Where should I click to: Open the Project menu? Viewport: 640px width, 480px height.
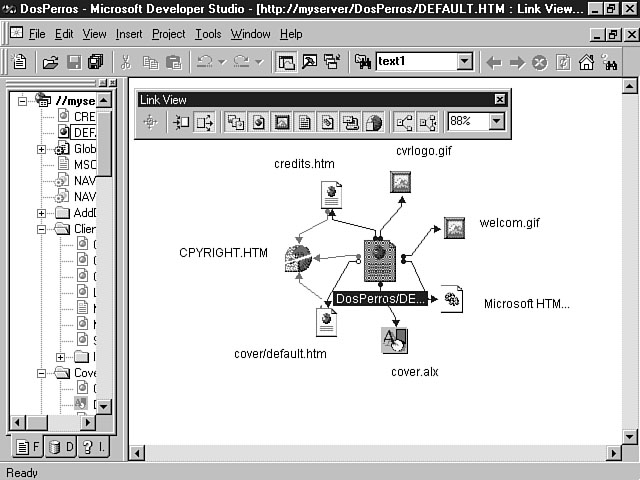click(168, 34)
